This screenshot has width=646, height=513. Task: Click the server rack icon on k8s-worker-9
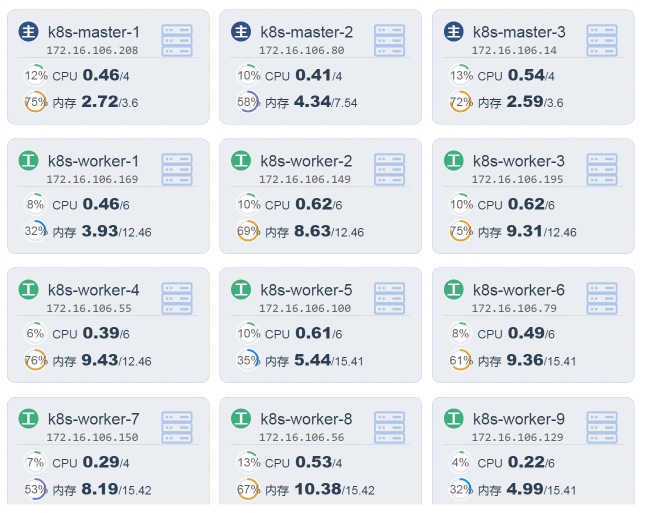(x=602, y=427)
